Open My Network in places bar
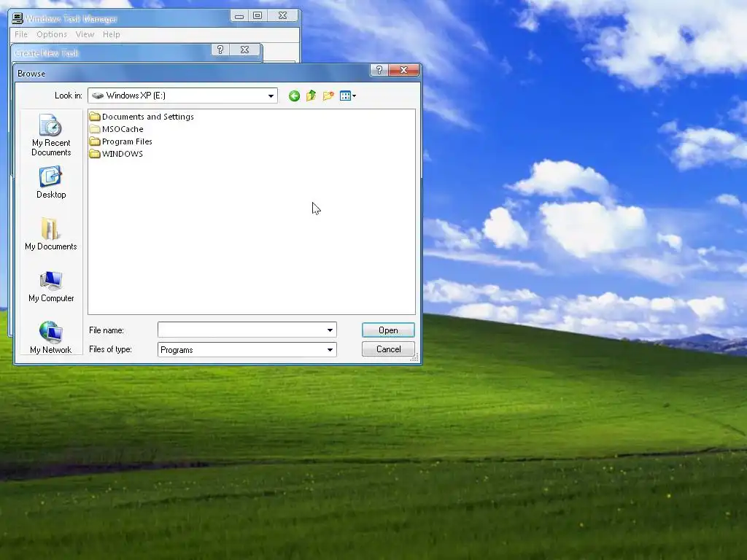 51,337
